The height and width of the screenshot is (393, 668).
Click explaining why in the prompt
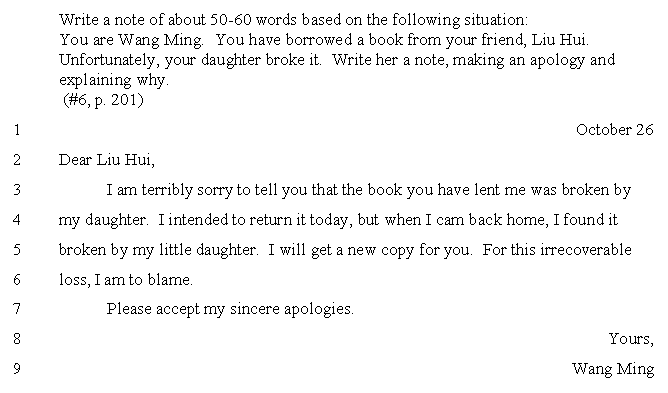[114, 80]
